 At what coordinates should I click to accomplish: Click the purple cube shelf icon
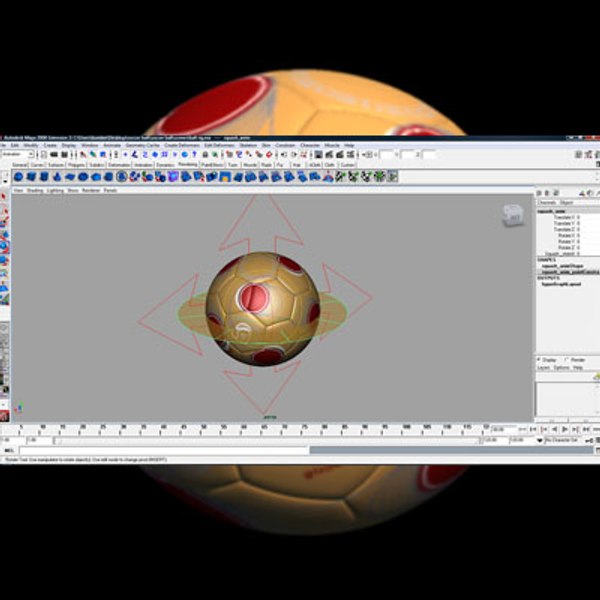(173, 176)
